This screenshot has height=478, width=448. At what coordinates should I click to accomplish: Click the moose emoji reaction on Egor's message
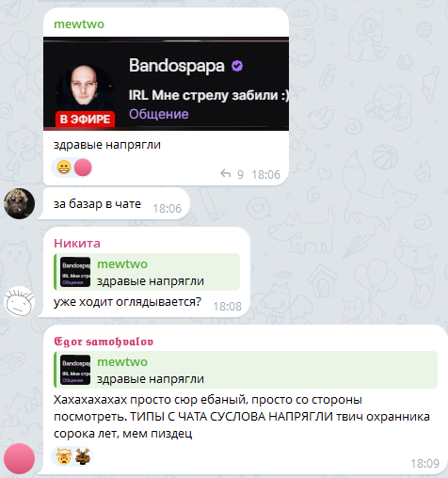click(83, 456)
